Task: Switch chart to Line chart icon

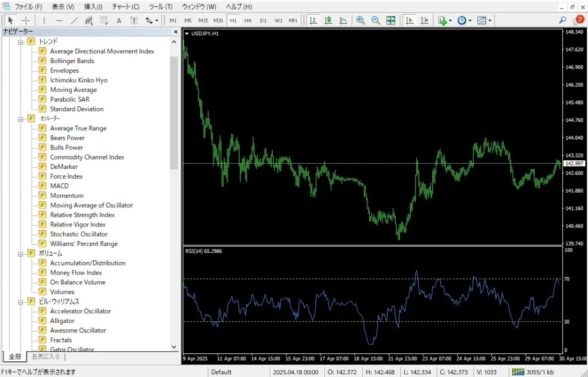Action: 343,20
